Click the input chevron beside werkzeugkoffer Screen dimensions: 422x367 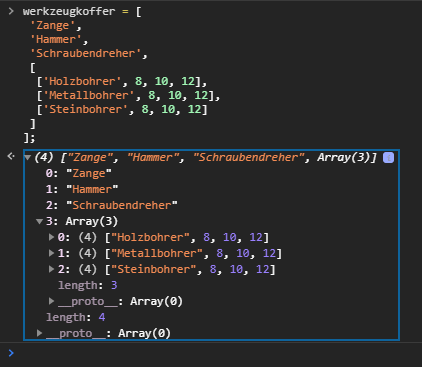pos(11,11)
